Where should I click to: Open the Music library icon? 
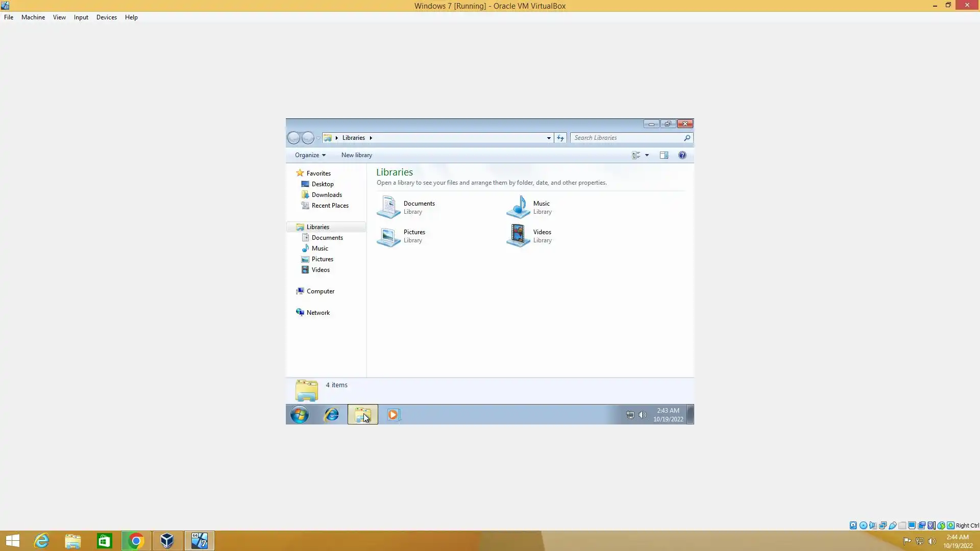518,207
